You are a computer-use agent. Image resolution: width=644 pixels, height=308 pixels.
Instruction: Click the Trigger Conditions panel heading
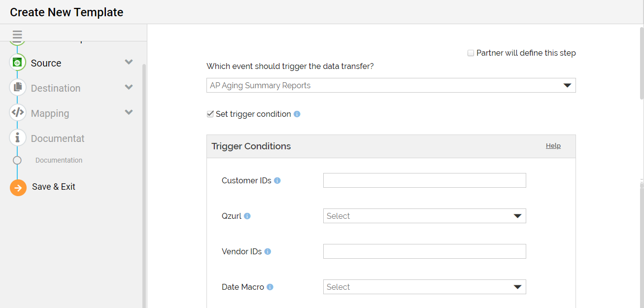pyautogui.click(x=251, y=146)
